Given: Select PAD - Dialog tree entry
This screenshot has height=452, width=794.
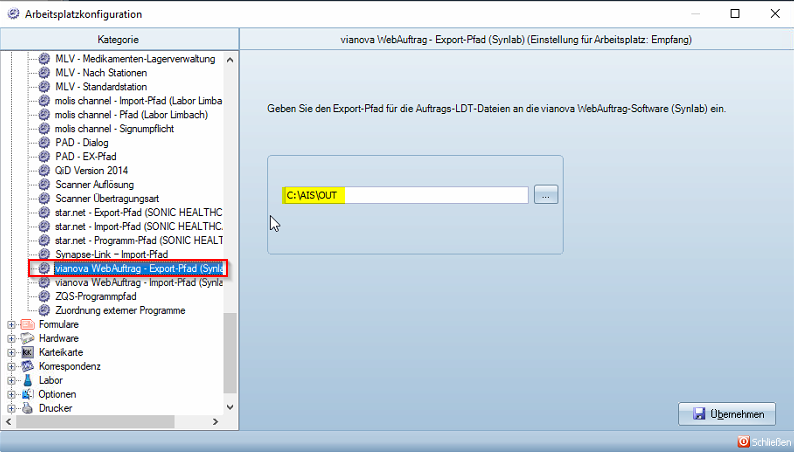Looking at the screenshot, I should 82,143.
